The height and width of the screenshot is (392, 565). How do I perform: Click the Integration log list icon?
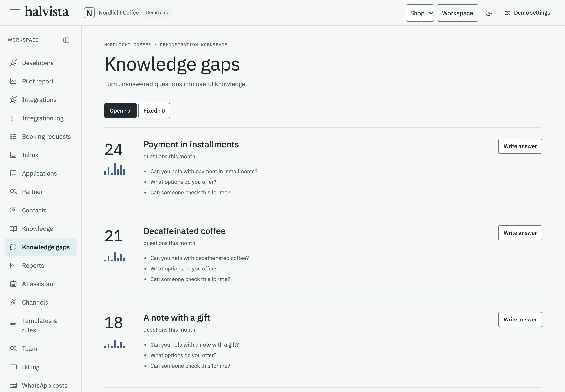(x=13, y=118)
